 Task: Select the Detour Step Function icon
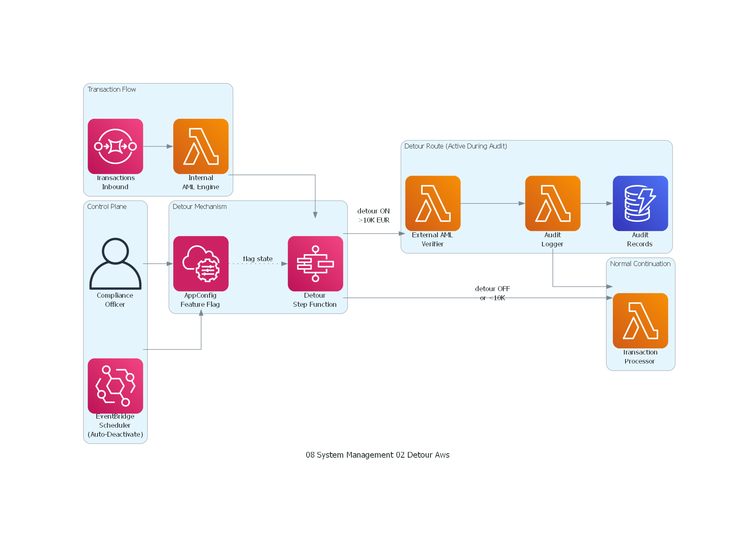click(x=315, y=264)
